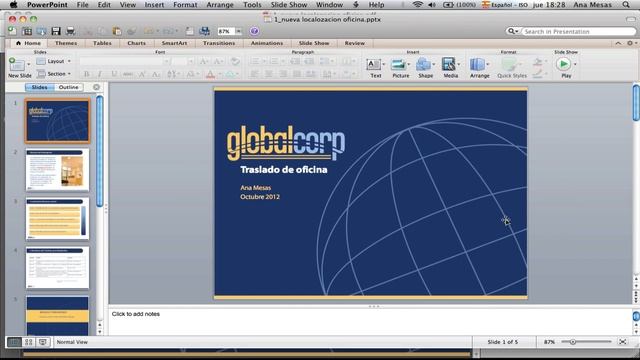The height and width of the screenshot is (360, 640).
Task: Open the font size combo box
Action: pos(182,61)
